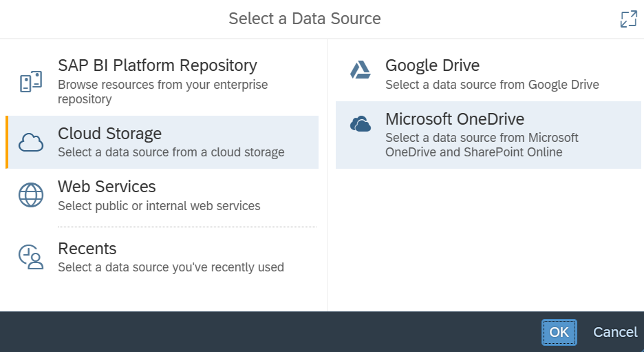This screenshot has height=352, width=644.
Task: Click the full-screen expand icon in dialog header
Action: tap(628, 19)
